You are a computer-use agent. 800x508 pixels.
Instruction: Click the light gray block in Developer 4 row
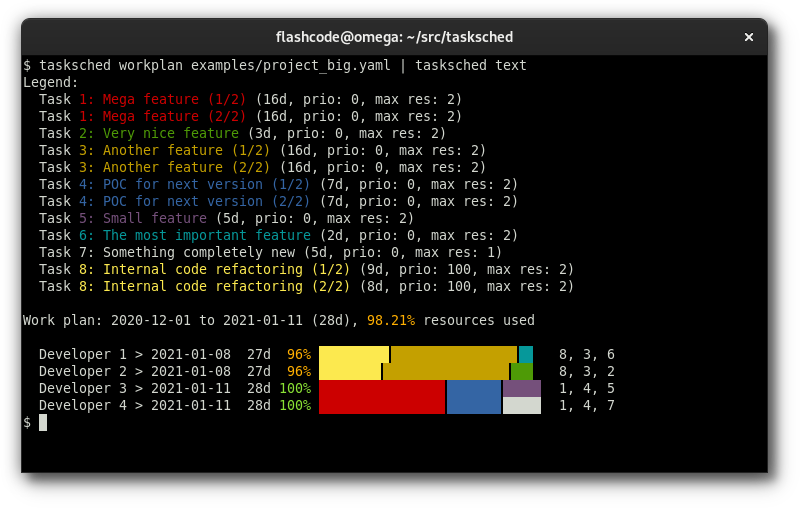[522, 405]
